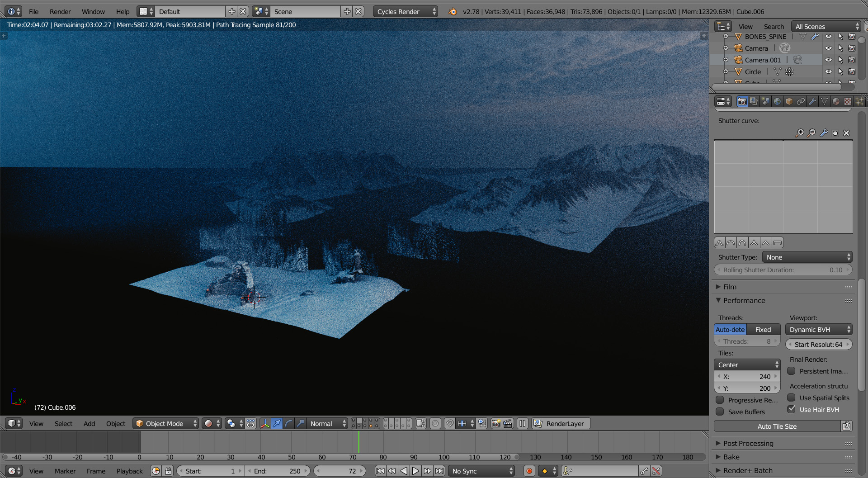
Task: Play the animation forward
Action: point(415,471)
